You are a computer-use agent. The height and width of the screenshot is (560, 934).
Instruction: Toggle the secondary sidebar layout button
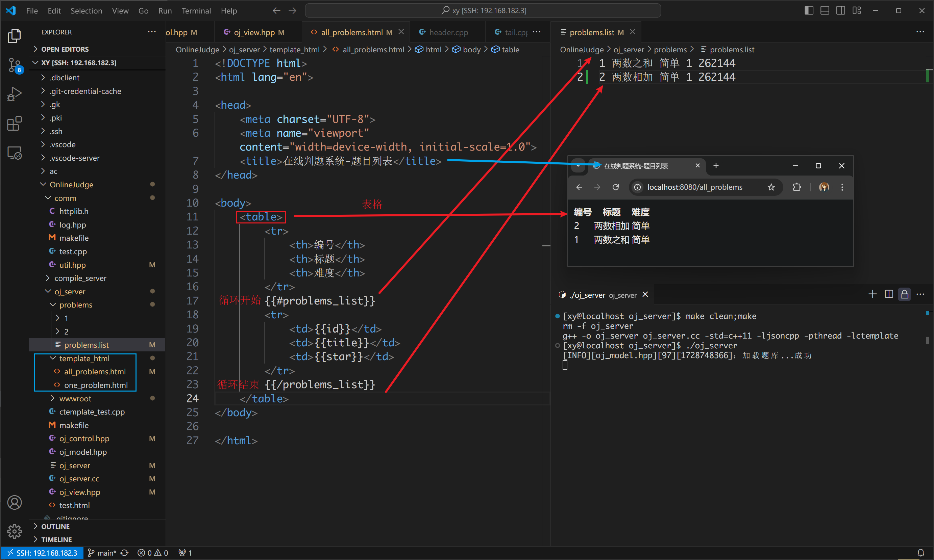pyautogui.click(x=841, y=10)
